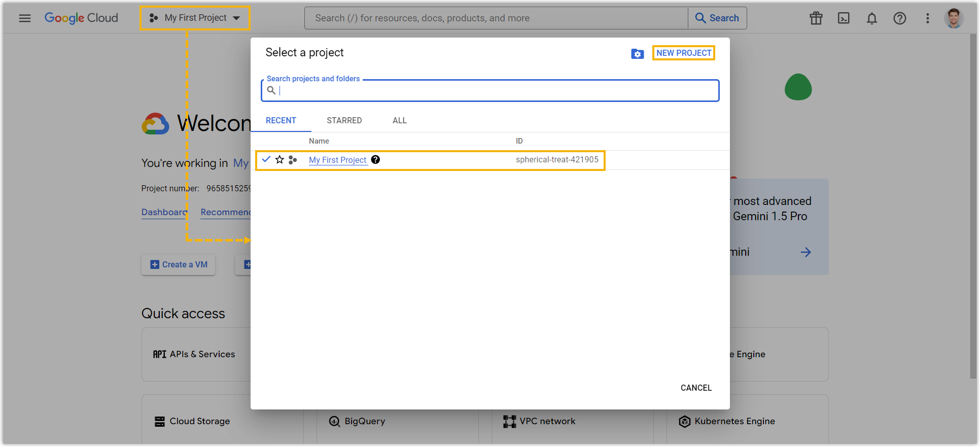Screen dimensions: 980x447
Task: Click the top Search button
Action: (x=717, y=18)
